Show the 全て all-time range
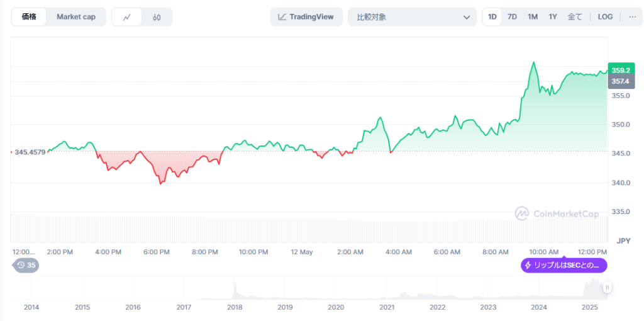Screen dimensions: 644x321 tap(575, 17)
